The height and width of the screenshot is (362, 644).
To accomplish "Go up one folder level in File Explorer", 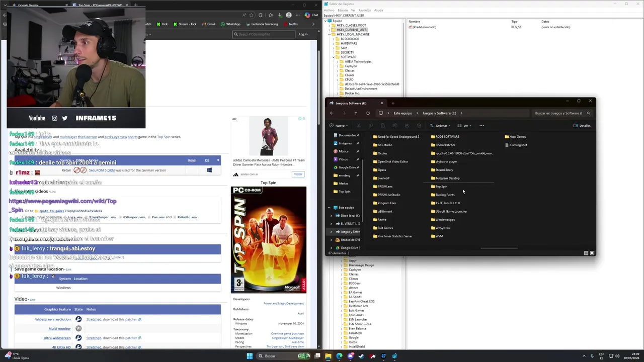I will (356, 113).
